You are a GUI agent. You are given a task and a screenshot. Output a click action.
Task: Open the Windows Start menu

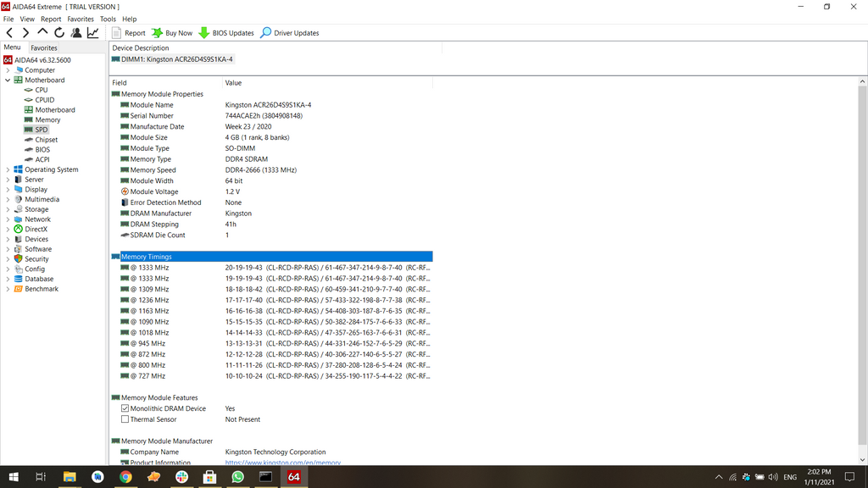[x=14, y=477]
